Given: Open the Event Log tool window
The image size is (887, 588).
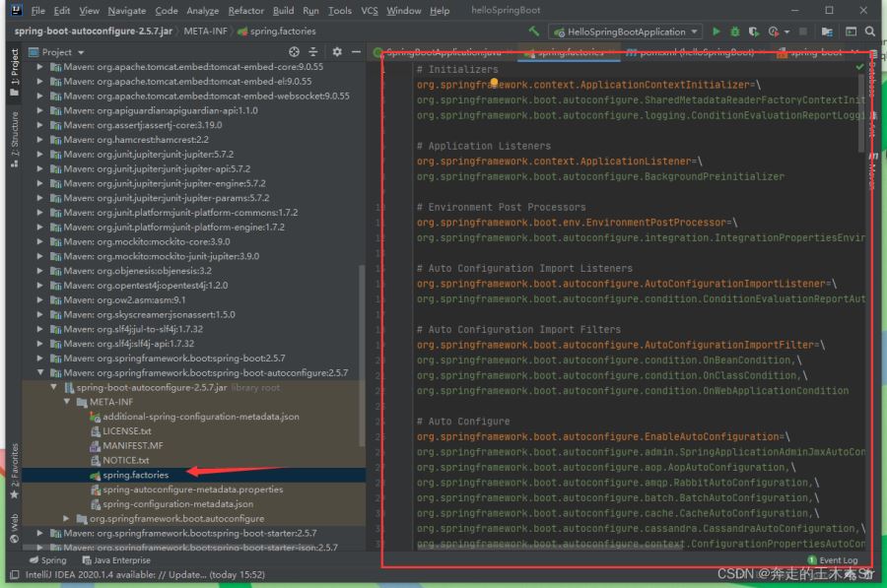Looking at the screenshot, I should click(x=833, y=560).
